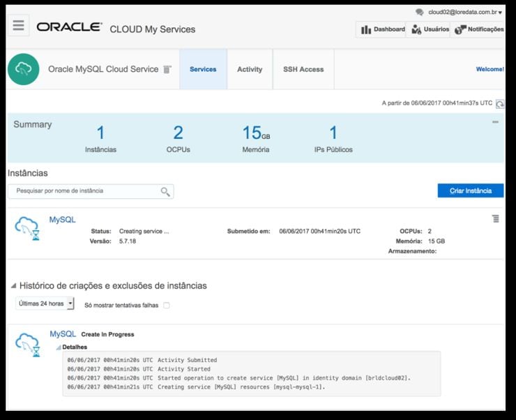Click the chat bubble icon beside the account email

419,12
